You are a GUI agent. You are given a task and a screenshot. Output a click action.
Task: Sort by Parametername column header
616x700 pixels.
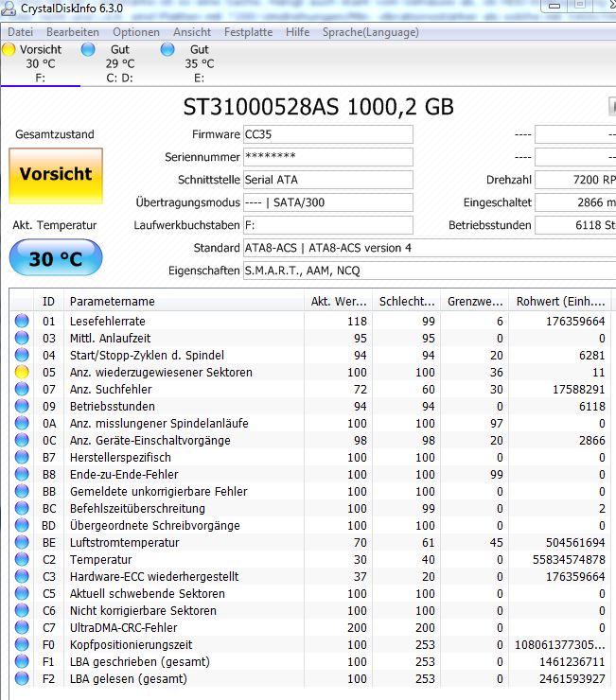click(184, 302)
